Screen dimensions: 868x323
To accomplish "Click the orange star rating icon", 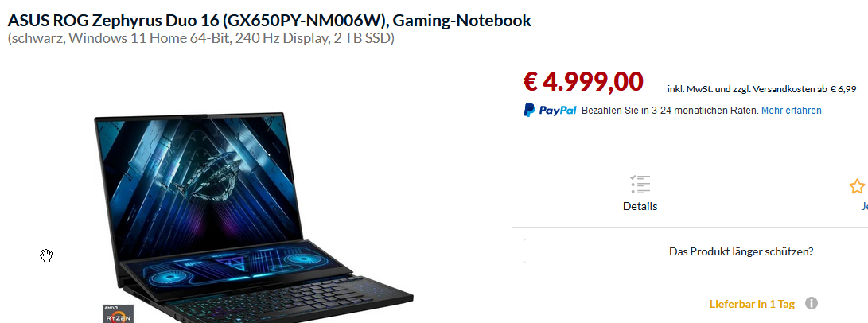I will click(x=857, y=186).
